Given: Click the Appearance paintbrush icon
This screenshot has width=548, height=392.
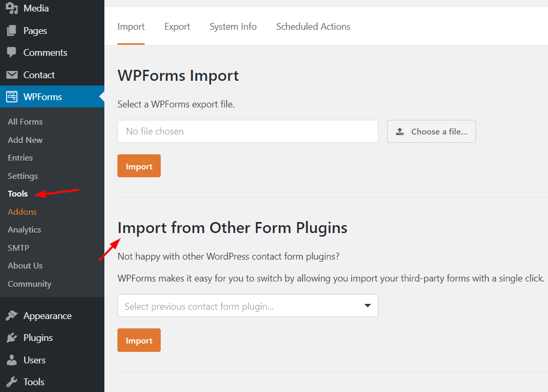Looking at the screenshot, I should [x=11, y=315].
